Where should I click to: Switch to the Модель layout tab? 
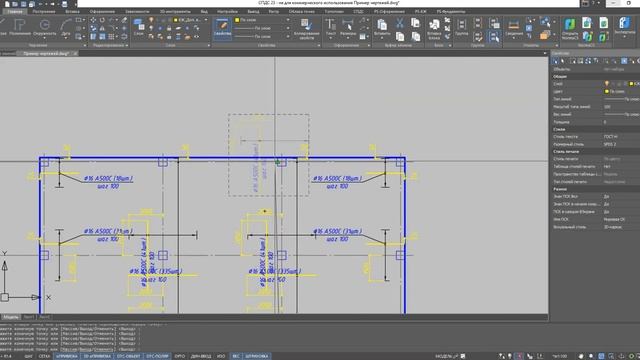coord(11,317)
